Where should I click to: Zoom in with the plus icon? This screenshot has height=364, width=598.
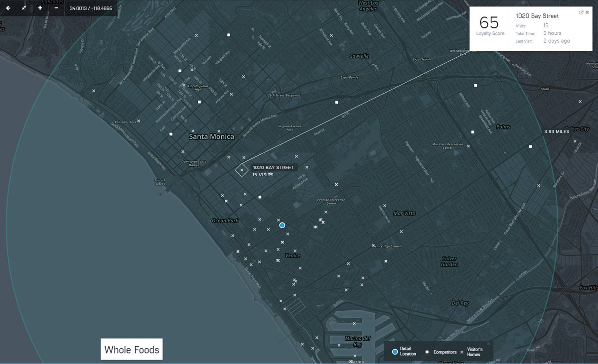click(x=40, y=8)
